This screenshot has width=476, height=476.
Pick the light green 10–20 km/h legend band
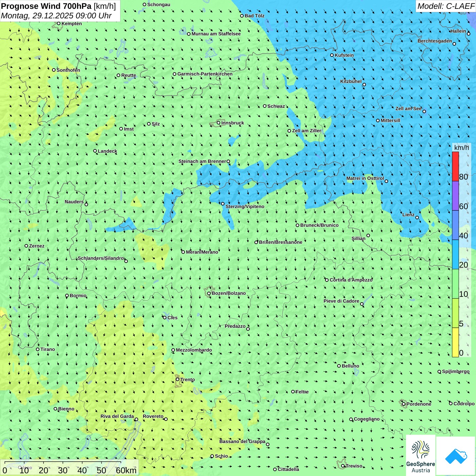tap(455, 284)
